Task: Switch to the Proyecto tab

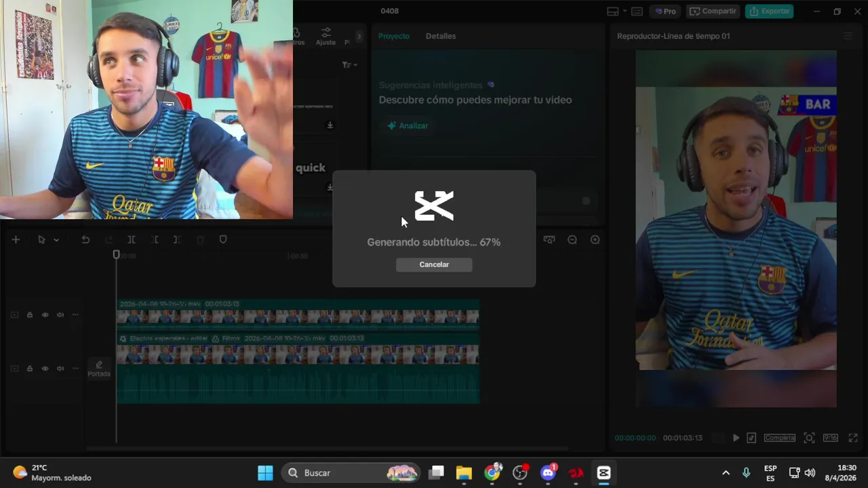Action: (394, 36)
